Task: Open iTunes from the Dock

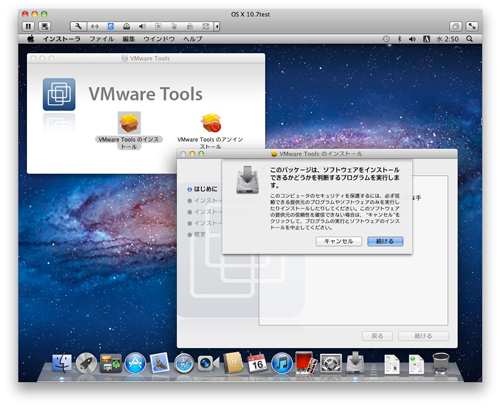Action: click(x=282, y=363)
